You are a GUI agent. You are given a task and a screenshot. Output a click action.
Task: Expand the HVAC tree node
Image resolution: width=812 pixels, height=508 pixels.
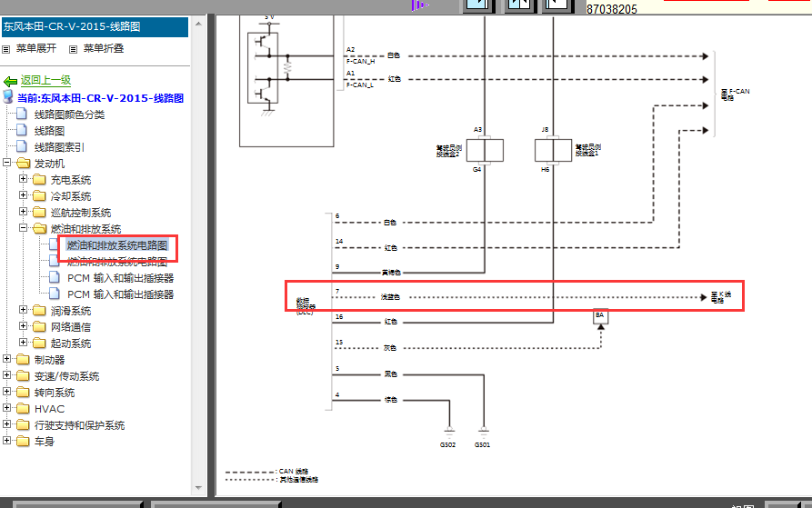pos(6,408)
